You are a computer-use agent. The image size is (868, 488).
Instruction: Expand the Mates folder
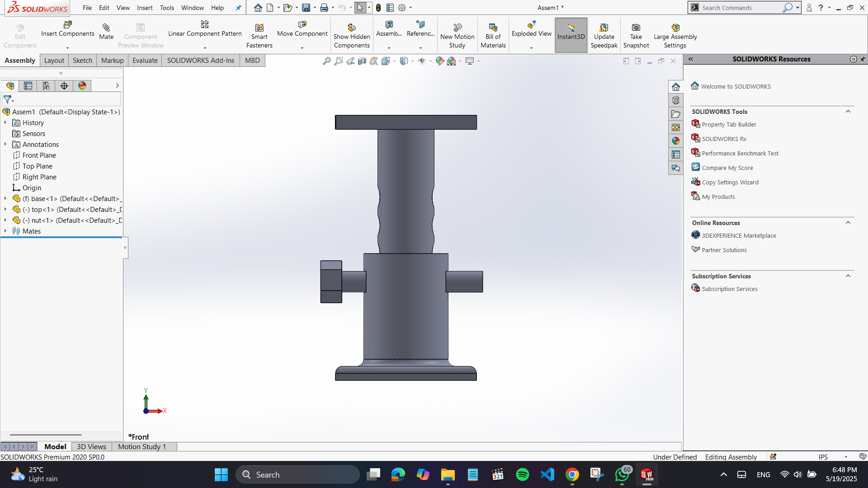5,231
